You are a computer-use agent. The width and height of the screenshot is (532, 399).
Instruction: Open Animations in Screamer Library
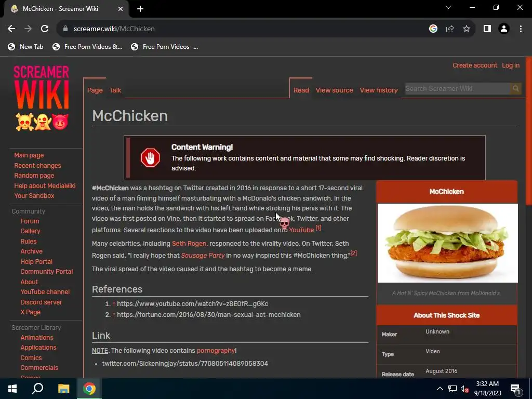(x=37, y=338)
